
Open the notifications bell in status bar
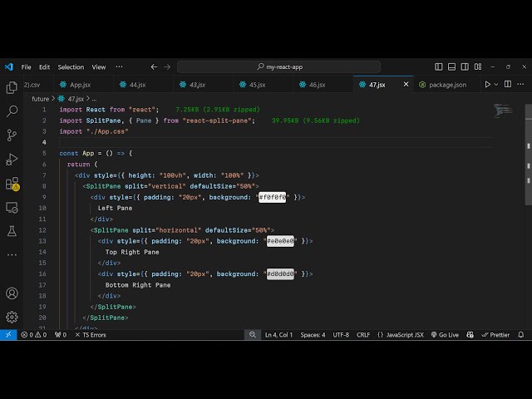click(522, 334)
